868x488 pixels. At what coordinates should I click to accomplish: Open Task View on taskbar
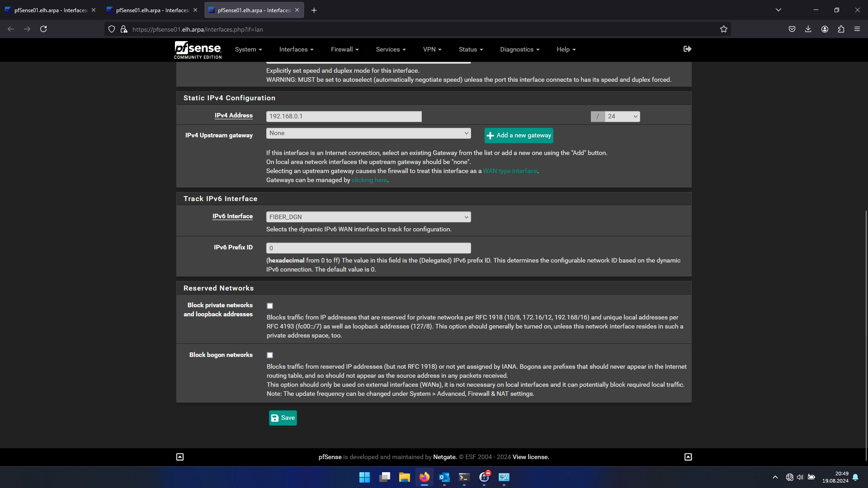pyautogui.click(x=384, y=477)
